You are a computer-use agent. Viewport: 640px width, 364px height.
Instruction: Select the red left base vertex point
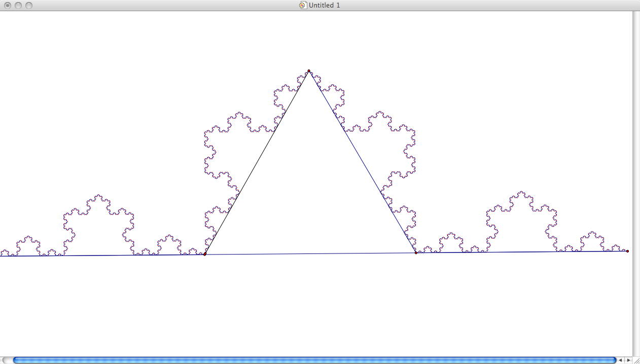205,253
